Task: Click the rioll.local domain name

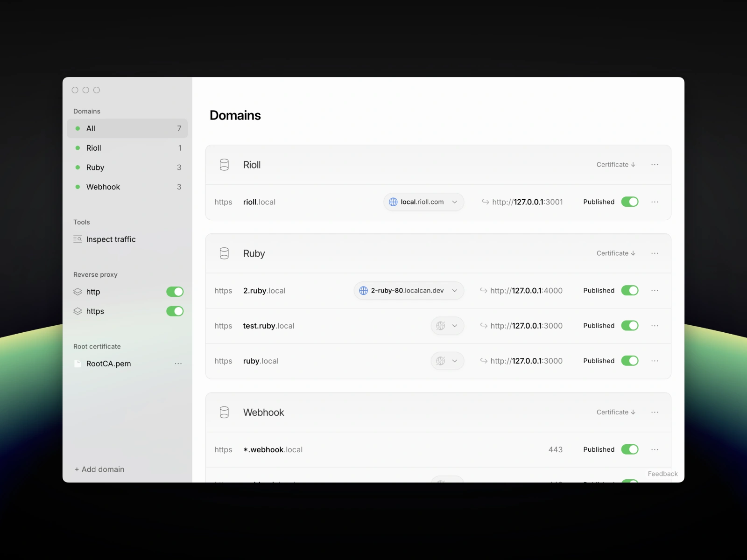Action: click(x=259, y=202)
